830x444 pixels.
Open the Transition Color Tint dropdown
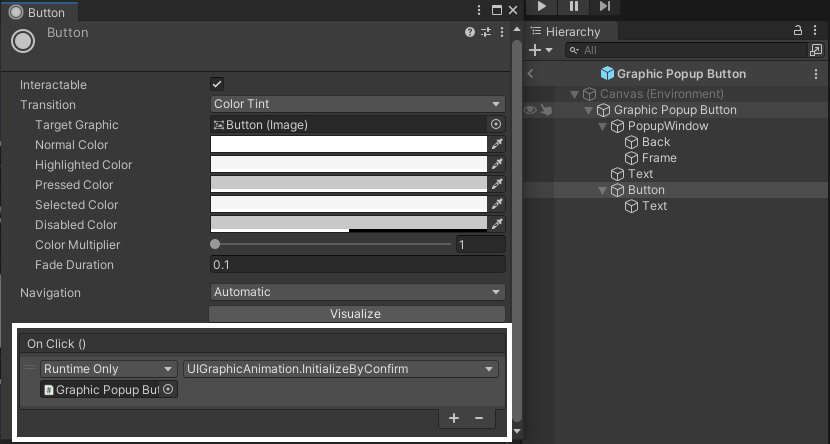[357, 104]
